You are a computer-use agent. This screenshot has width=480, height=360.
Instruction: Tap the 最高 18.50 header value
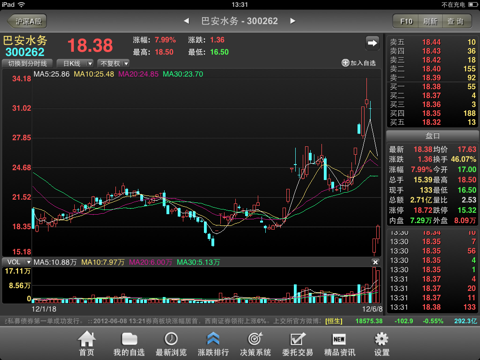coord(164,52)
